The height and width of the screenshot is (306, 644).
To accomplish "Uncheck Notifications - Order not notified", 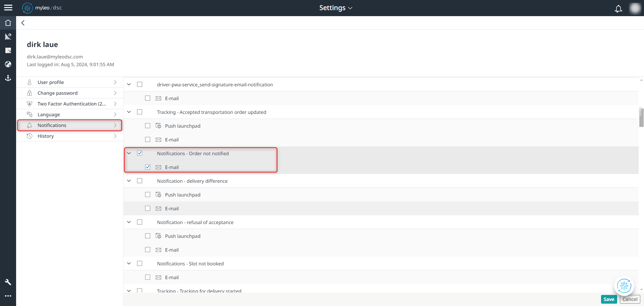I will click(140, 153).
